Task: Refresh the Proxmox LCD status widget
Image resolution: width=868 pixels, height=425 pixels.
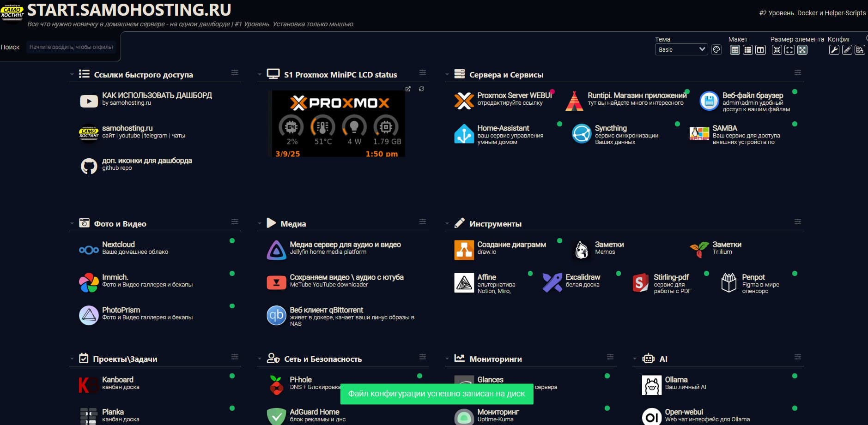Action: [421, 89]
